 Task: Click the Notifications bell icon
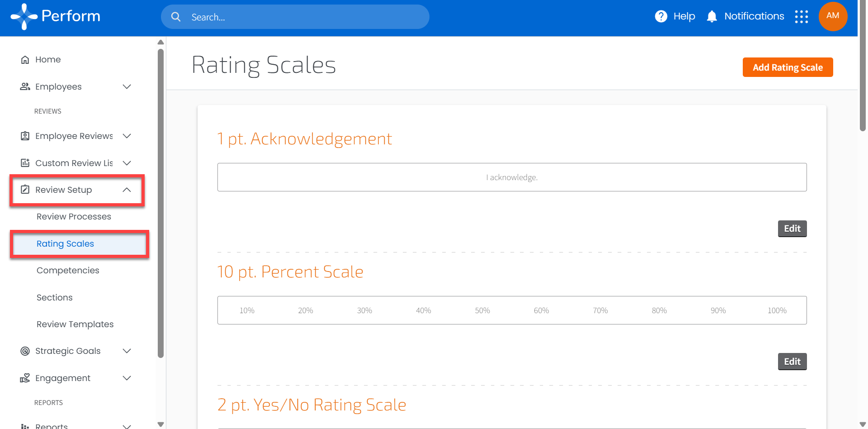pos(712,16)
